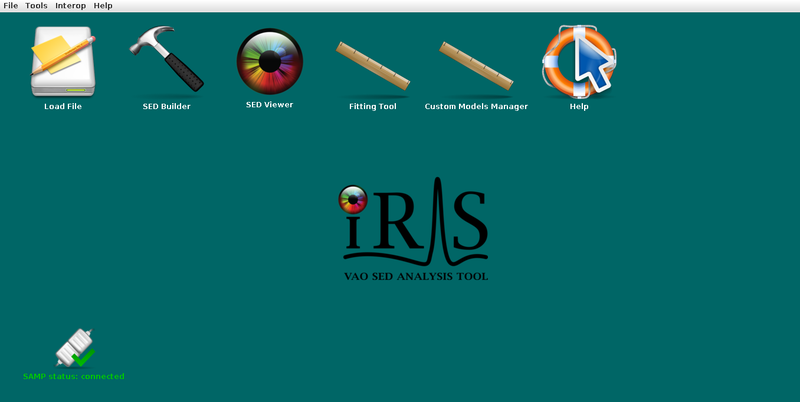
Task: Open the Interop menu
Action: (x=70, y=6)
